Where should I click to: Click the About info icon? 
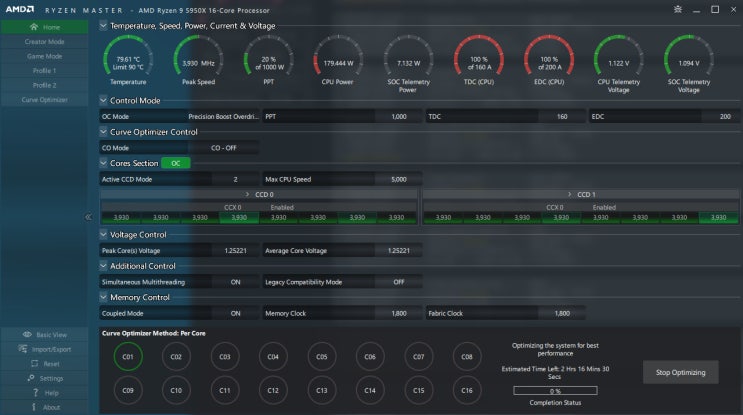click(34, 407)
